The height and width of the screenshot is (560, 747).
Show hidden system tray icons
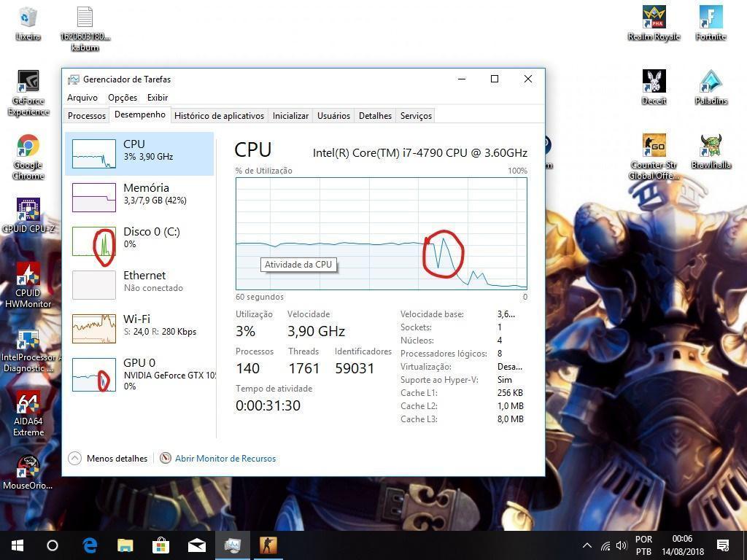(587, 545)
